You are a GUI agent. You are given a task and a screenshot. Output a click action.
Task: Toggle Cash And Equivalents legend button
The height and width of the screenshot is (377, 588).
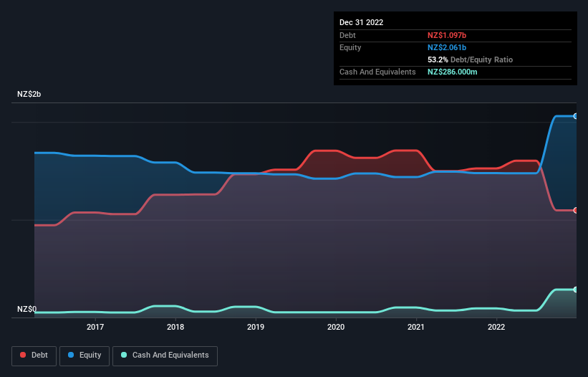coord(165,355)
